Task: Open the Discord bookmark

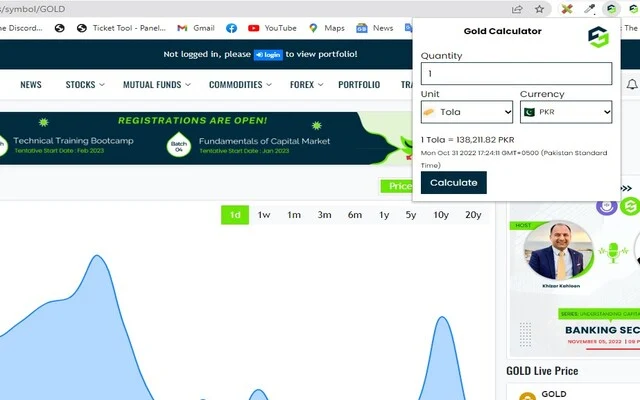Action: 21,28
